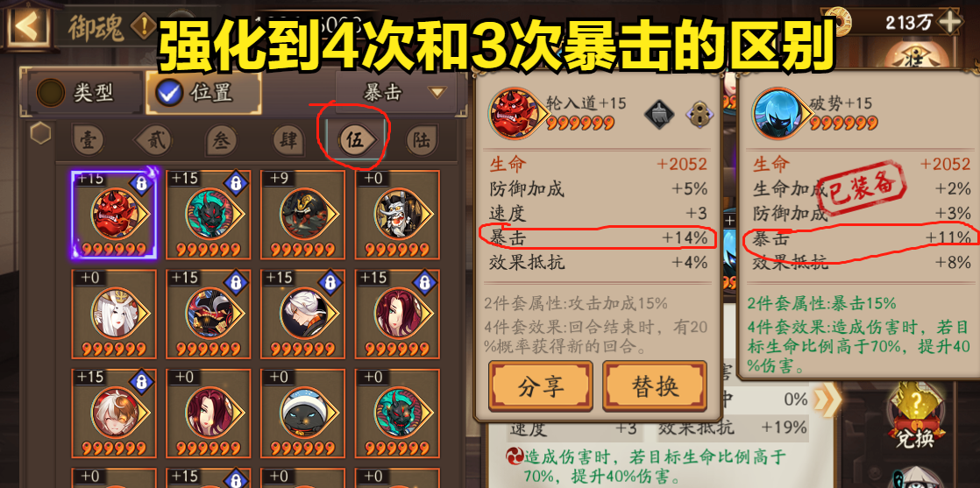The image size is (980, 488).
Task: Tap the dropdown triangle next to 暴击
Action: tap(437, 93)
